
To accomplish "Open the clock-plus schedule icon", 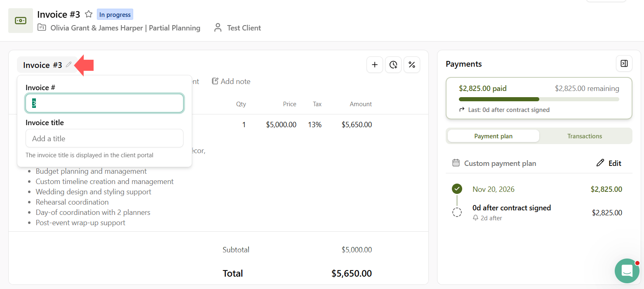I will point(393,65).
